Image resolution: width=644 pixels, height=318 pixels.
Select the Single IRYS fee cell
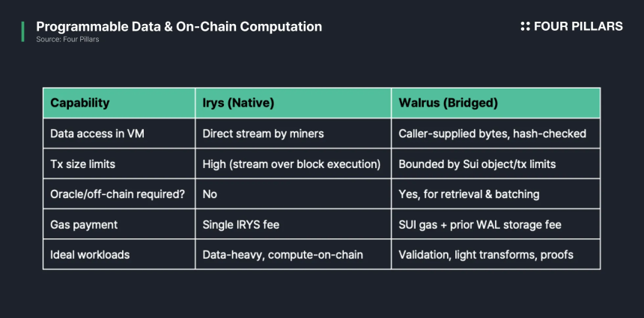click(x=294, y=224)
